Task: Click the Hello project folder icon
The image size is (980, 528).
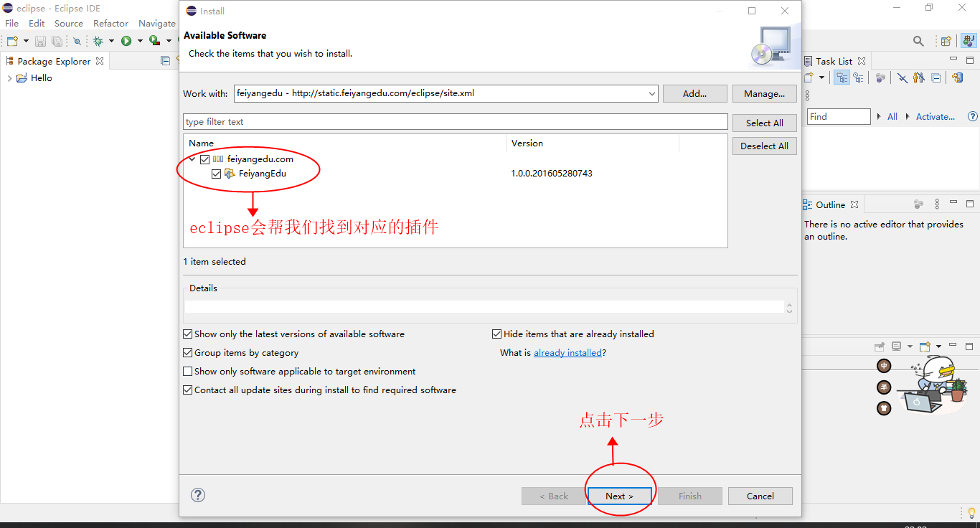Action: (x=22, y=78)
